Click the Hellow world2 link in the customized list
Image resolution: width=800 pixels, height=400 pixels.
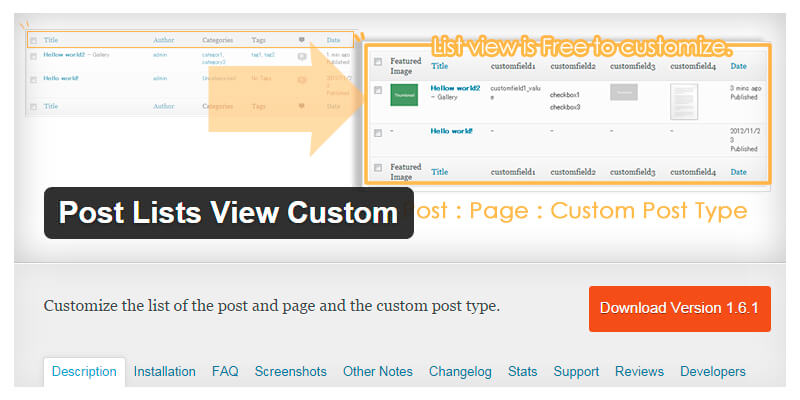tap(455, 88)
